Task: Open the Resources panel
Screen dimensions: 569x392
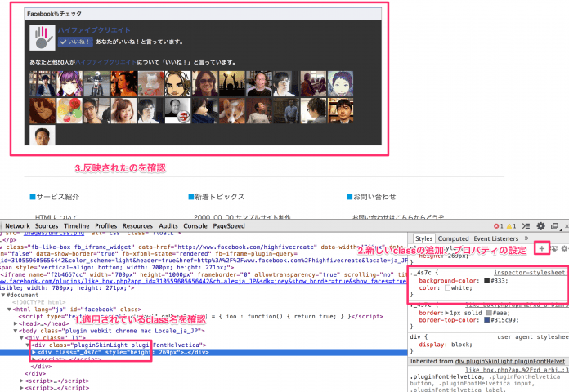Action: pyautogui.click(x=137, y=226)
